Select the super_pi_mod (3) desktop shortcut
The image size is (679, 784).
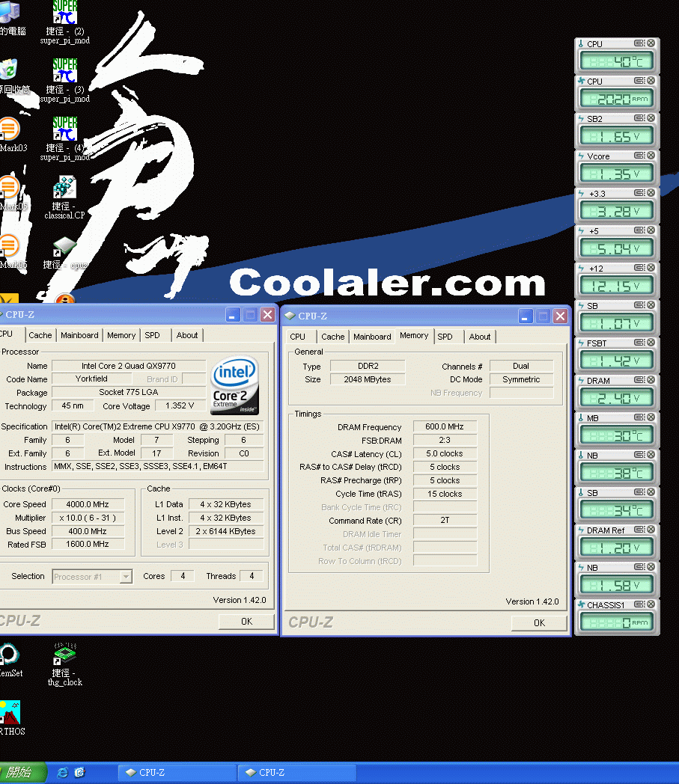coord(65,80)
